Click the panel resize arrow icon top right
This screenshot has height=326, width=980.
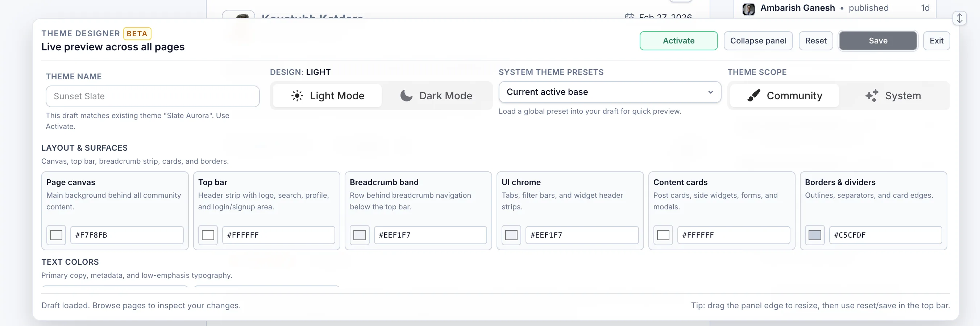(960, 18)
